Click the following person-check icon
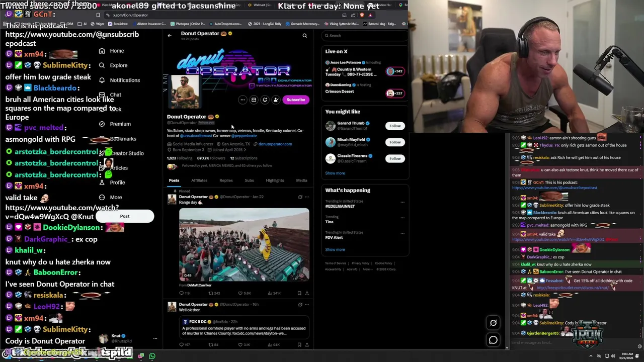The height and width of the screenshot is (362, 644). click(276, 100)
